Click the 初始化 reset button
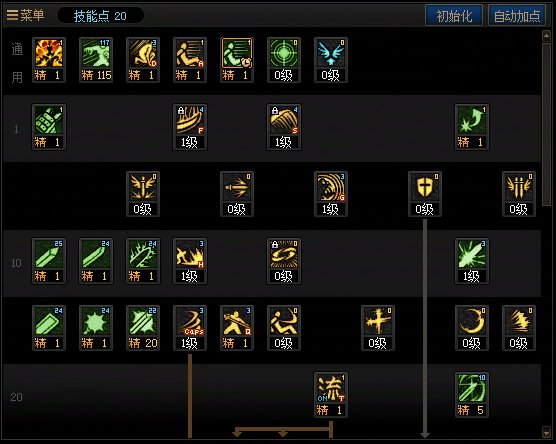The height and width of the screenshot is (444, 556). coord(454,16)
